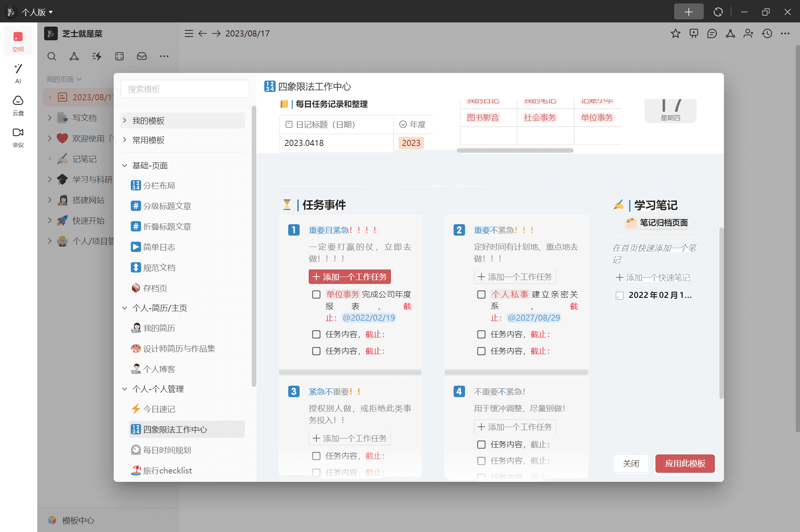Screen dimensions: 800x532
Task: Open the 个人版 dropdown in title bar
Action: [37, 12]
